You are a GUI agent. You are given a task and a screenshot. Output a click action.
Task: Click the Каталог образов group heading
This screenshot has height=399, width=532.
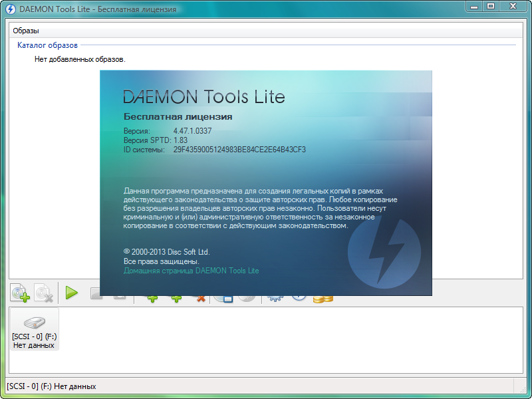click(47, 45)
